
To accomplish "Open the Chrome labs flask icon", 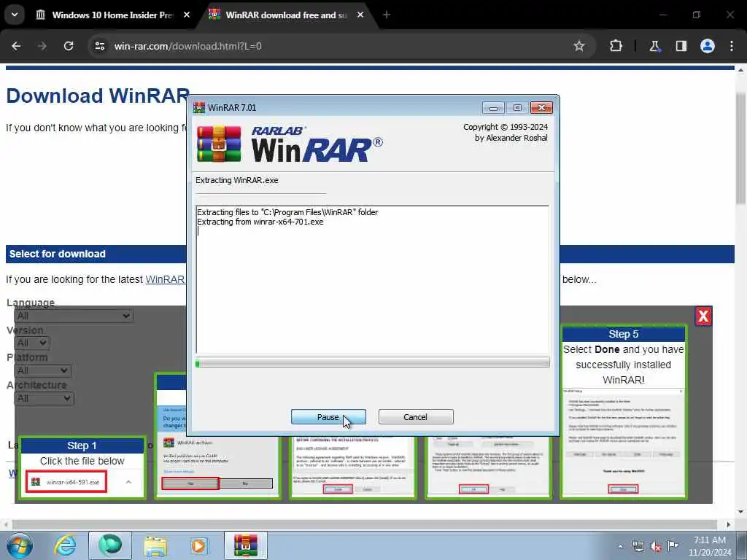I will pyautogui.click(x=654, y=46).
